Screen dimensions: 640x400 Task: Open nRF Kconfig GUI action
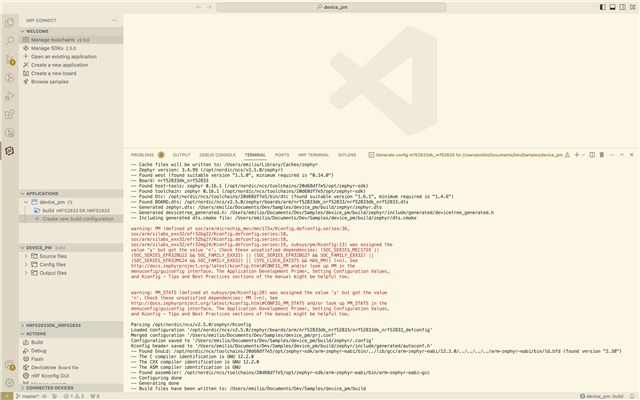(x=71, y=376)
